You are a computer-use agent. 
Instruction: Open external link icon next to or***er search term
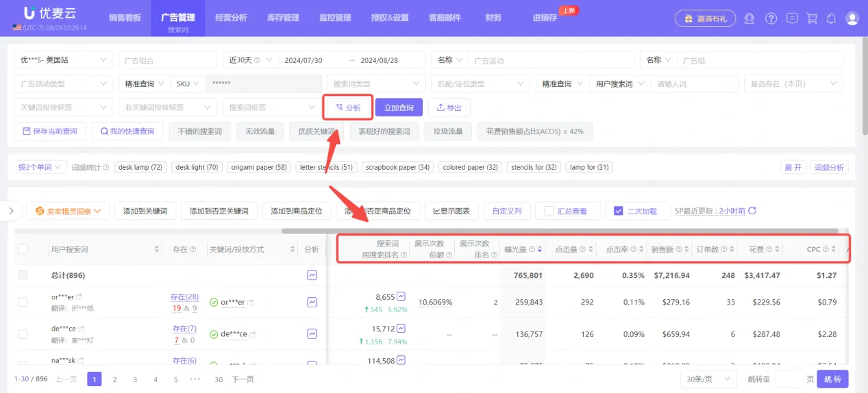(x=80, y=297)
